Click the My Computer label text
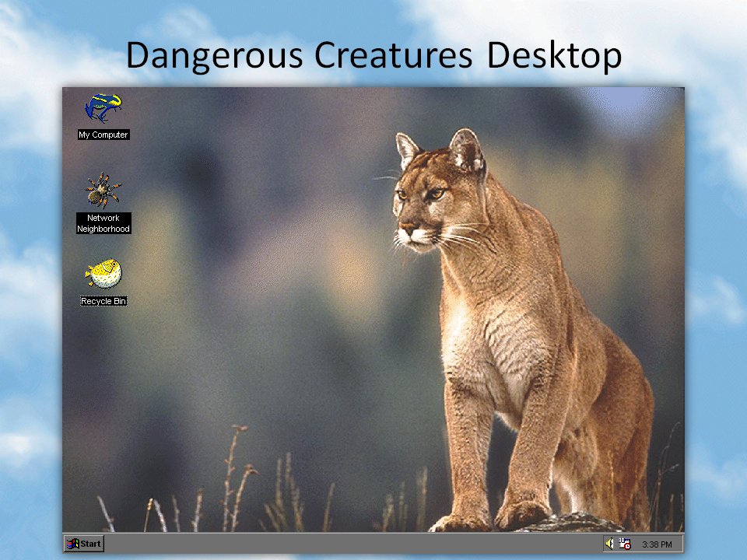747x560 pixels. pos(103,135)
